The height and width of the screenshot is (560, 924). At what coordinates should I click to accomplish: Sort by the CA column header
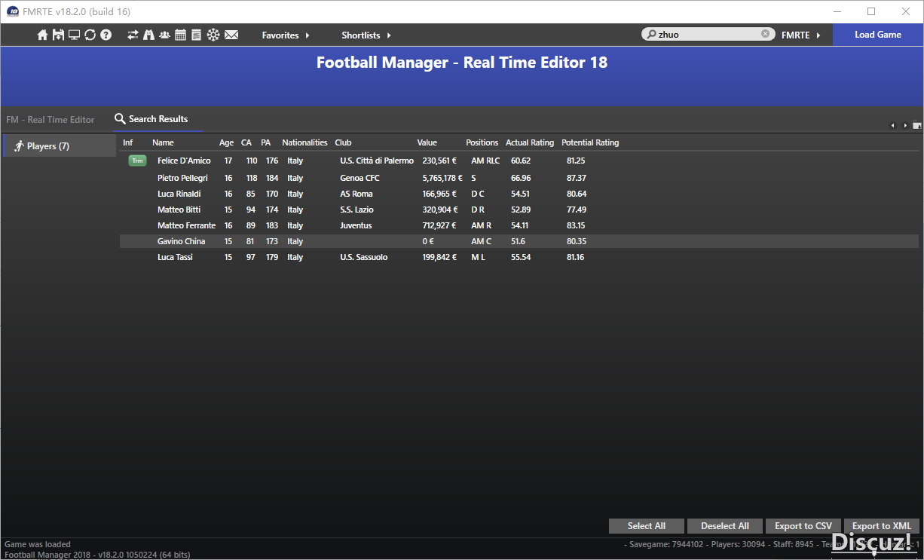pyautogui.click(x=246, y=142)
